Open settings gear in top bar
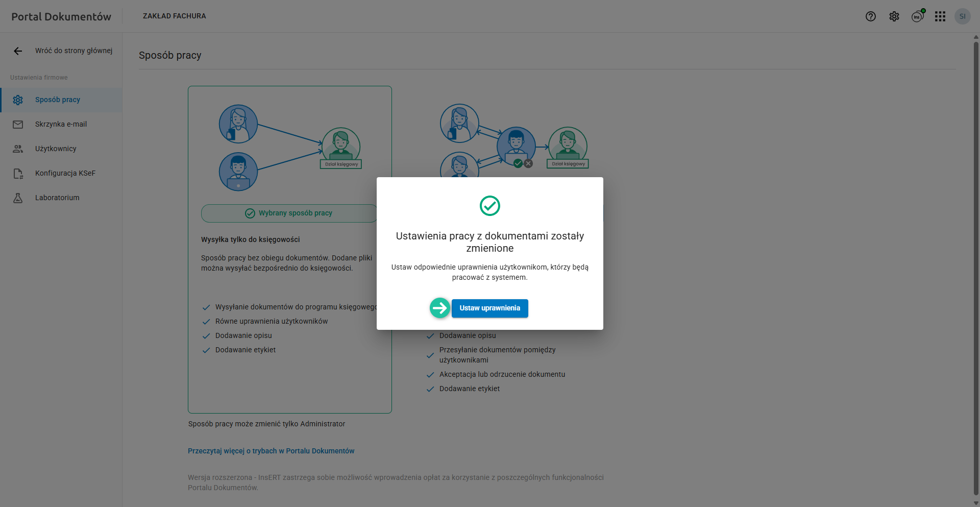Image resolution: width=980 pixels, height=507 pixels. point(894,16)
